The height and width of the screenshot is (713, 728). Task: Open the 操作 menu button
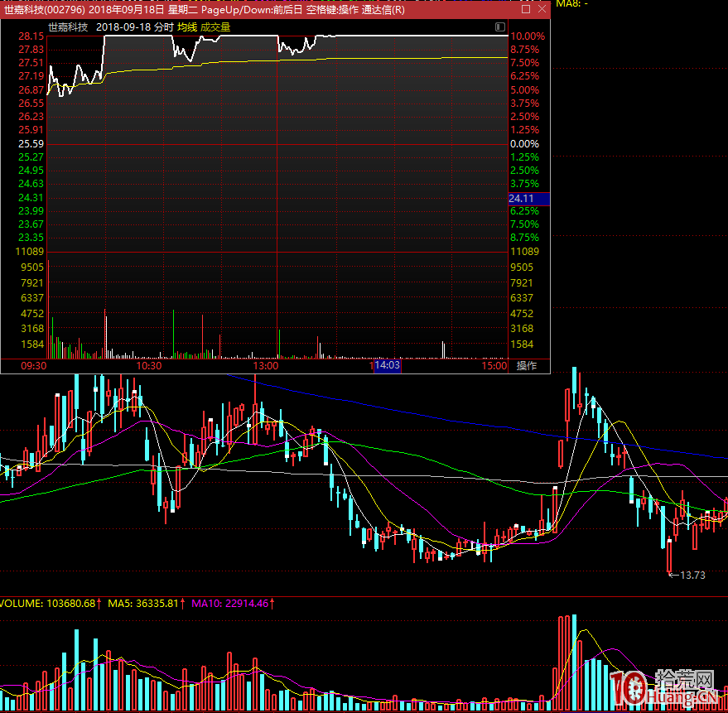click(527, 366)
